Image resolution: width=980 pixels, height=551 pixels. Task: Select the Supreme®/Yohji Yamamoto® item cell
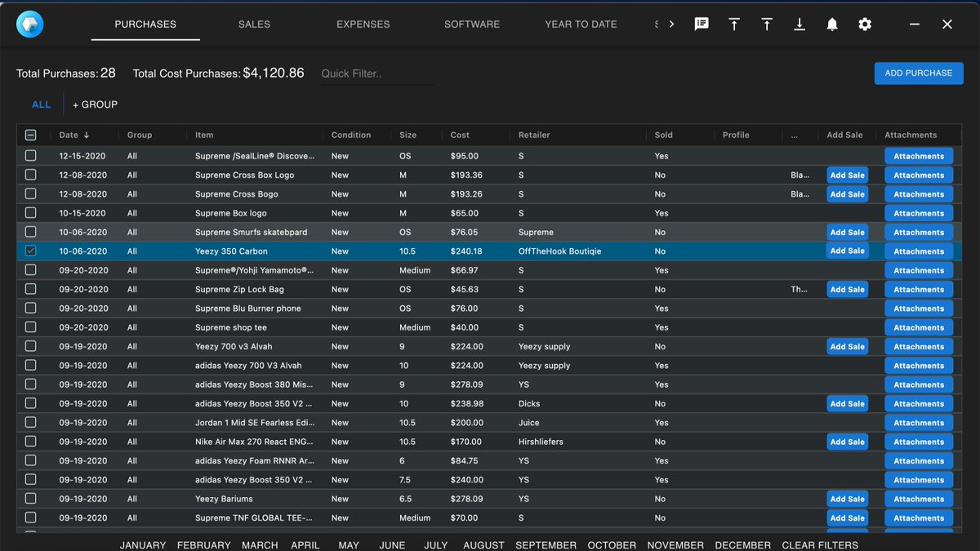[x=255, y=270]
